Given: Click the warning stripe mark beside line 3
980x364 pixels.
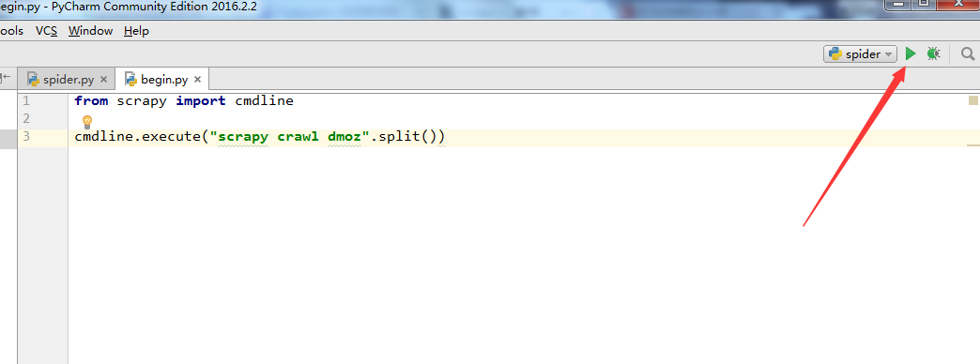Looking at the screenshot, I should coord(973,145).
